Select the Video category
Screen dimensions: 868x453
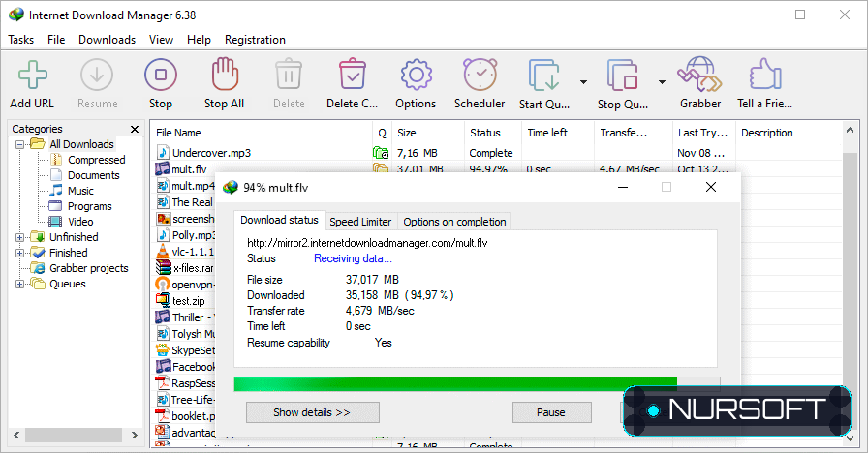[x=80, y=222]
